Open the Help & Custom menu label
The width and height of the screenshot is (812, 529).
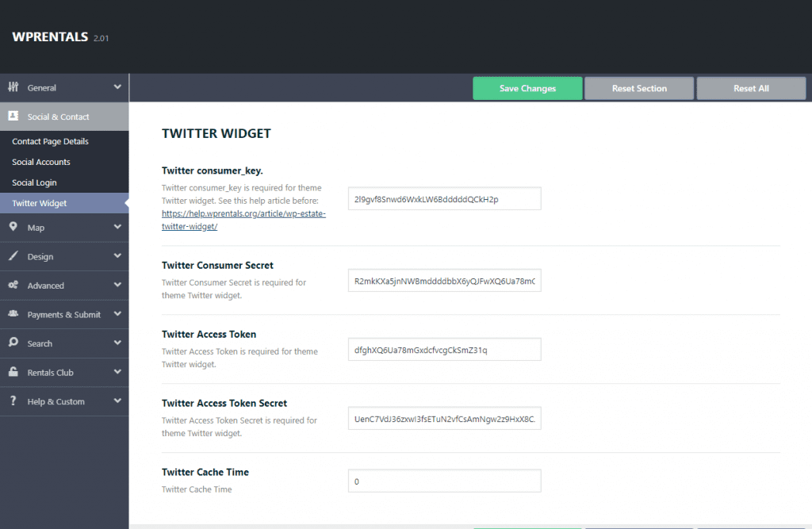pos(56,402)
